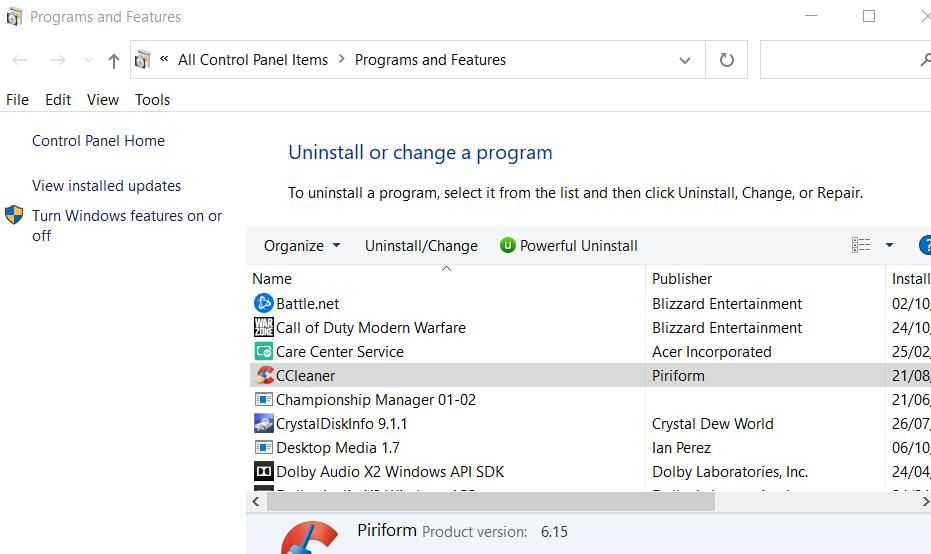Sort by the Name column header
Screen dimensions: 931x554
(x=445, y=278)
